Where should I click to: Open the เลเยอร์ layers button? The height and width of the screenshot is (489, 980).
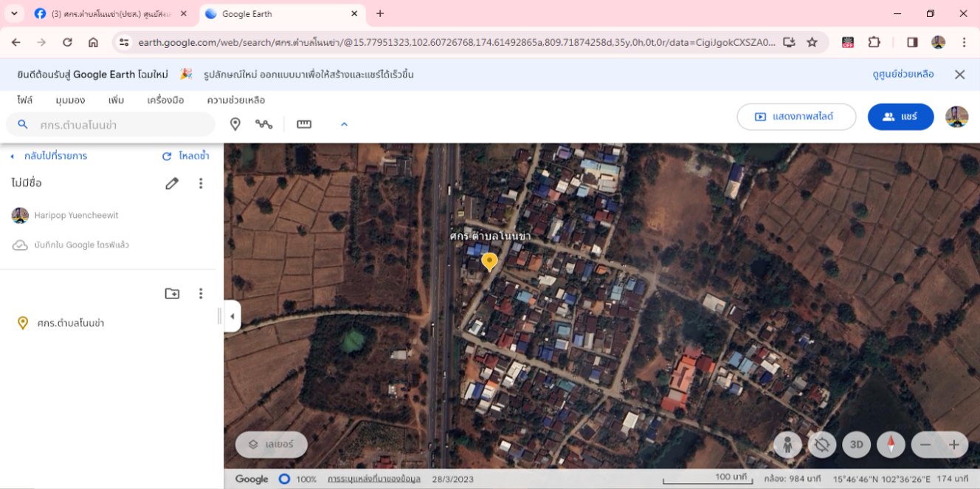(x=272, y=445)
